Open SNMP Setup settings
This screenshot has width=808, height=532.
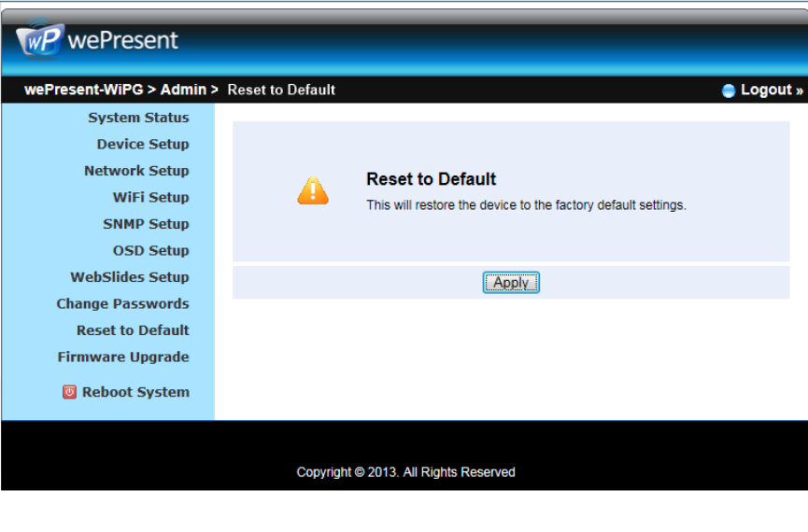(146, 224)
